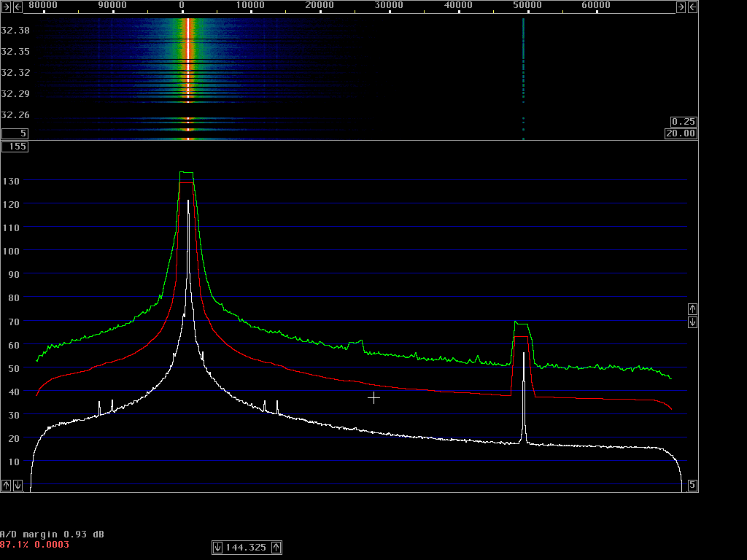Viewport: 747px width, 560px height.
Task: Click the 80 dB scale label
Action: (x=14, y=298)
